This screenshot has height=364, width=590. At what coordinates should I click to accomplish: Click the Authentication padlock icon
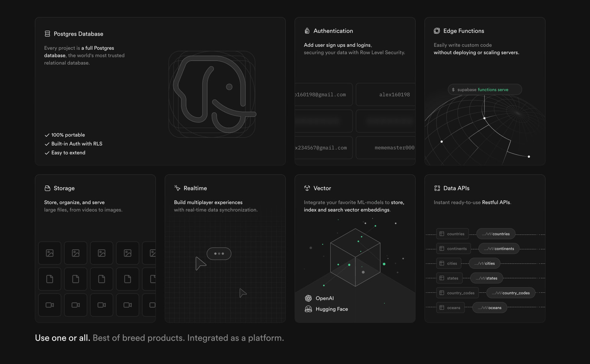coord(307,31)
